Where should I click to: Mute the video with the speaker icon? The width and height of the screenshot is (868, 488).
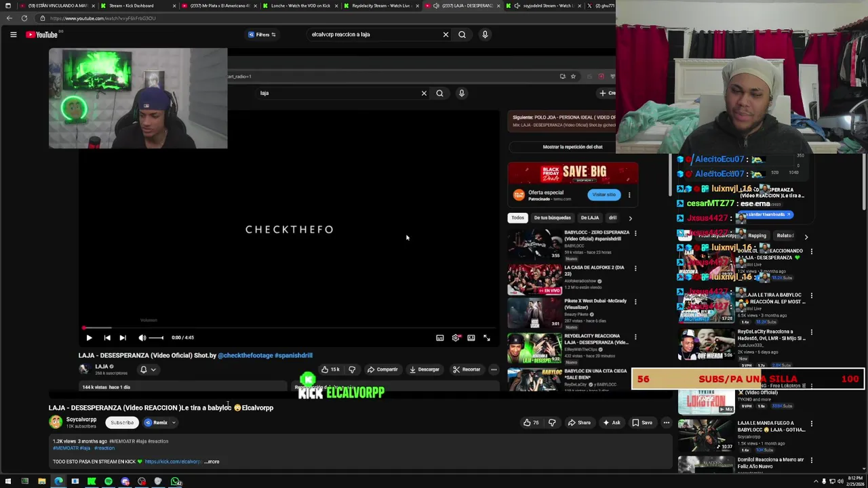pyautogui.click(x=142, y=338)
